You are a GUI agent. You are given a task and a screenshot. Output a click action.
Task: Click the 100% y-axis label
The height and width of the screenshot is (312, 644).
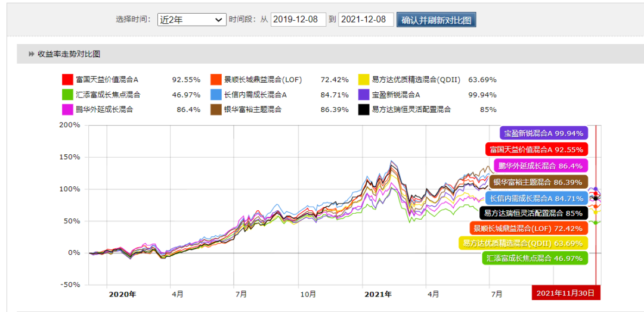70,189
